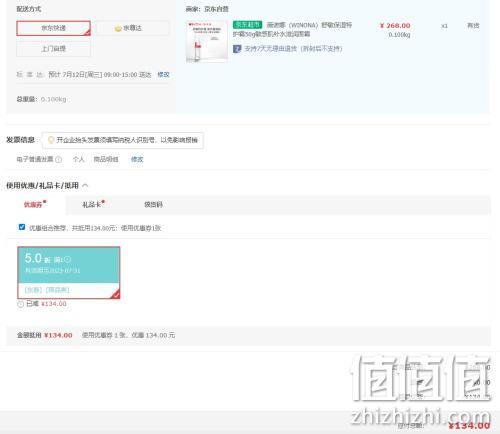The image size is (500, 434).
Task: Click the product price ¥ 268.00
Action: pyautogui.click(x=395, y=26)
